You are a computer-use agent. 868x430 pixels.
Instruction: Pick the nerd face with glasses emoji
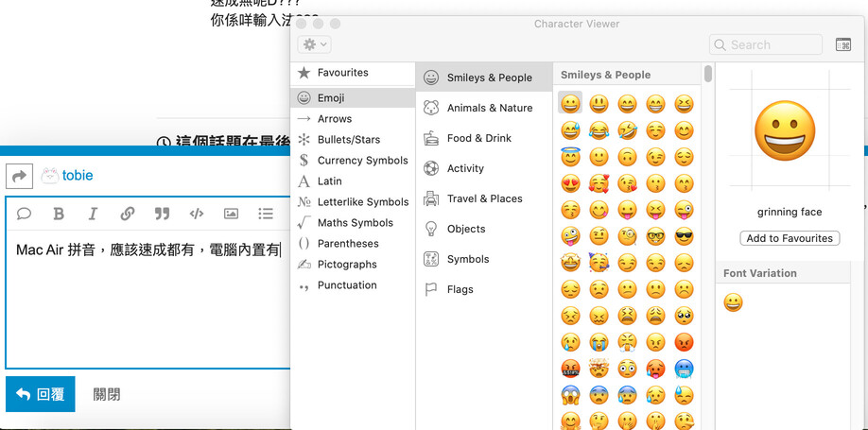[x=655, y=236]
